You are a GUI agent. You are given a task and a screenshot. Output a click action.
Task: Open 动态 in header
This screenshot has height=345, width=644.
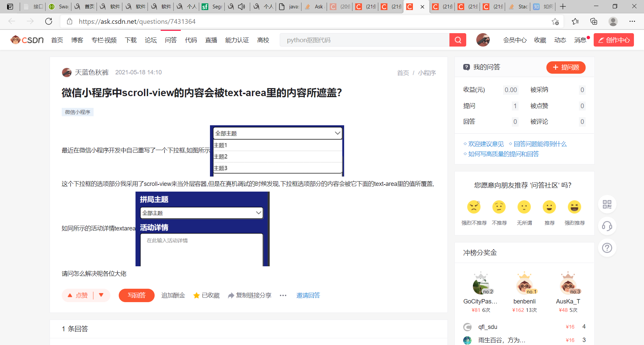560,40
